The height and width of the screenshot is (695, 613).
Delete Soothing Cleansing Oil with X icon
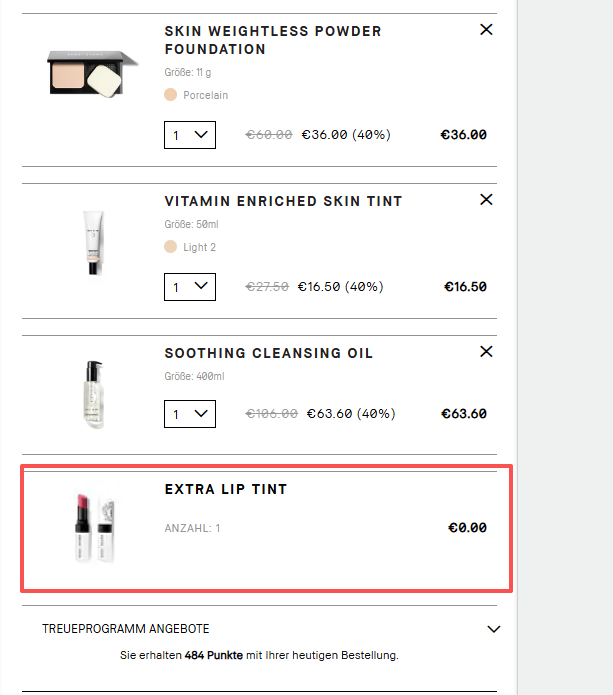point(487,352)
